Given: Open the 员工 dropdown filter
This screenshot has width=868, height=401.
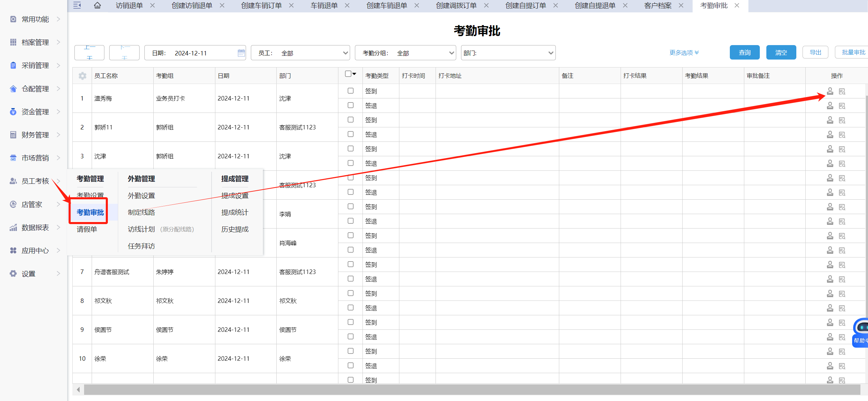Looking at the screenshot, I should click(x=300, y=53).
